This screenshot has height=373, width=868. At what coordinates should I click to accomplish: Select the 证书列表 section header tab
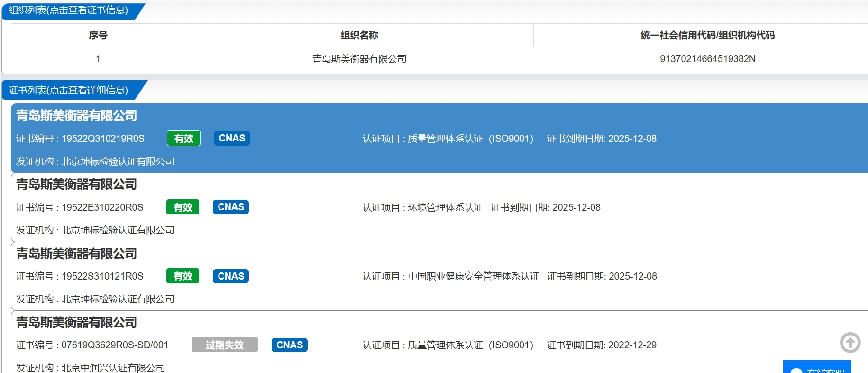click(69, 90)
